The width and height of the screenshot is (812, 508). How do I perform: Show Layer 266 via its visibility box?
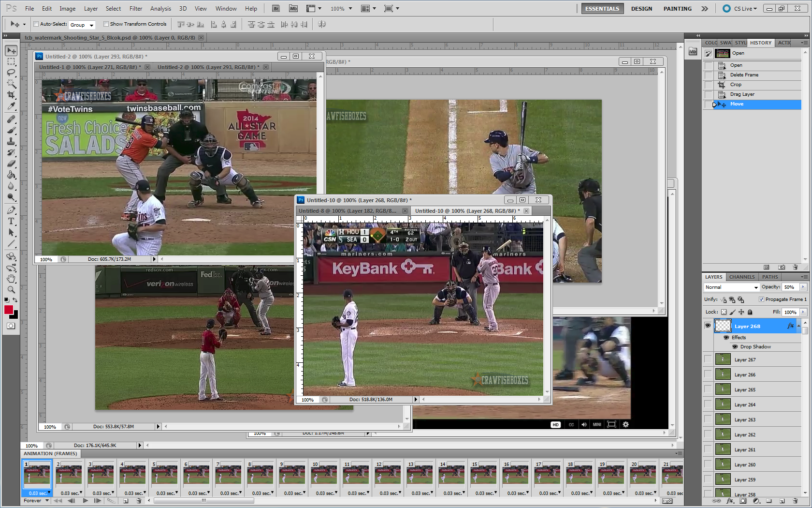(x=708, y=374)
